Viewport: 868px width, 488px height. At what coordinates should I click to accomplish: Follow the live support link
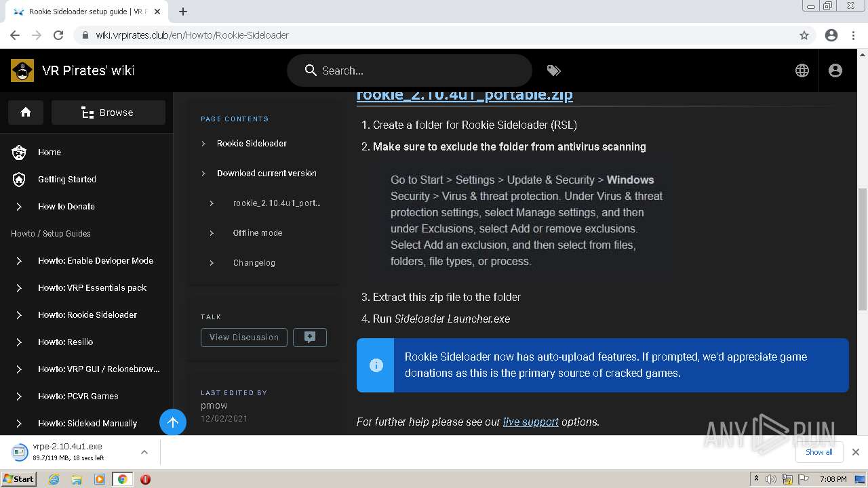[x=531, y=422]
